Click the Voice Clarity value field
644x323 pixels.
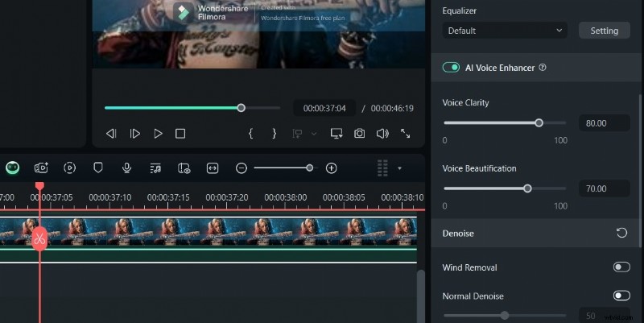605,123
